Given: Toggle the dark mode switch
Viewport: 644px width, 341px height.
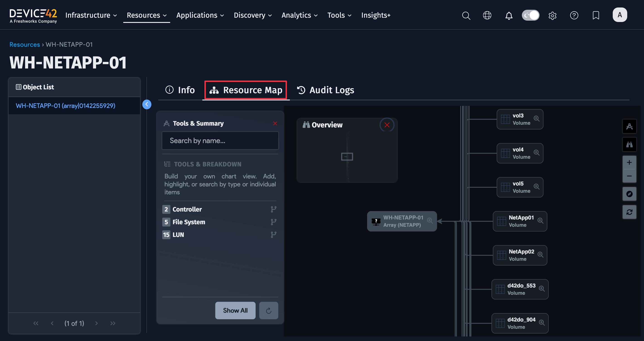Looking at the screenshot, I should [530, 15].
